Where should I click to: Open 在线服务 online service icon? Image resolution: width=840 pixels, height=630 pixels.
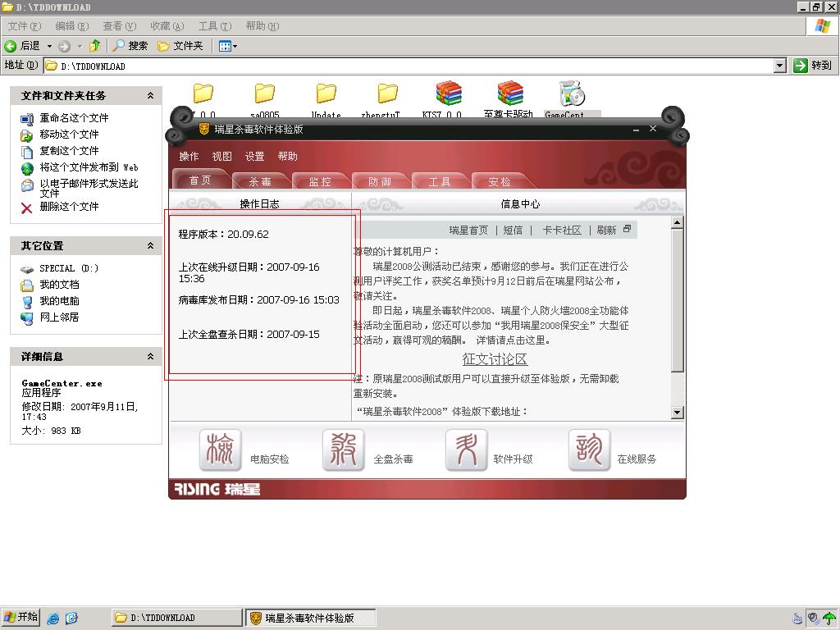[589, 450]
